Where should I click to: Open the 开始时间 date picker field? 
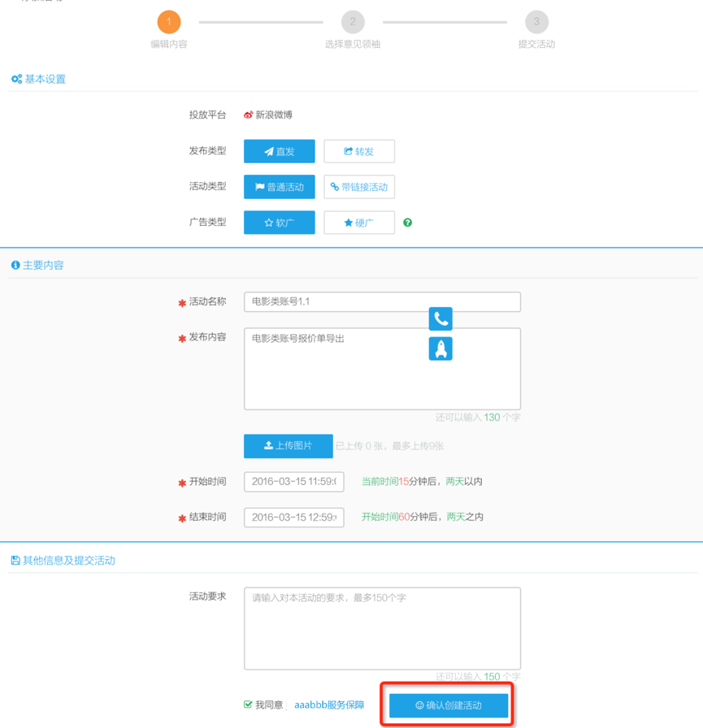tap(293, 482)
